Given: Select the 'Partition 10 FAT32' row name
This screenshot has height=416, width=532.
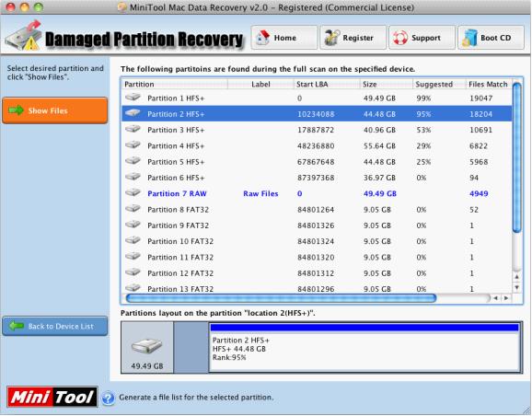Looking at the screenshot, I should 180,241.
